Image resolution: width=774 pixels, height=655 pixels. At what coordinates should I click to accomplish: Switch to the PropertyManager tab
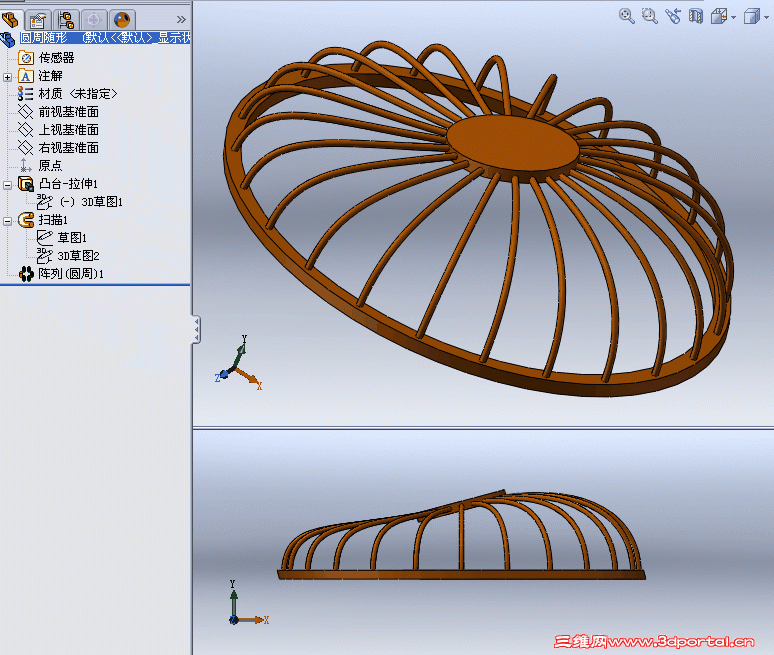pos(38,20)
